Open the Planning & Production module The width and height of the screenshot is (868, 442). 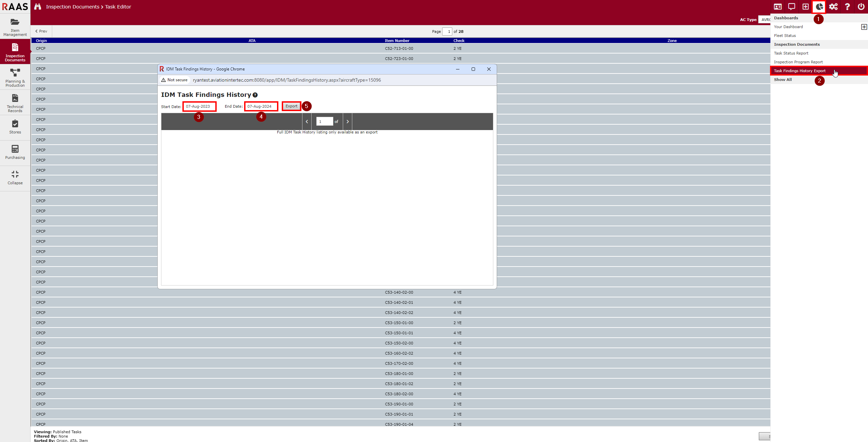click(15, 77)
